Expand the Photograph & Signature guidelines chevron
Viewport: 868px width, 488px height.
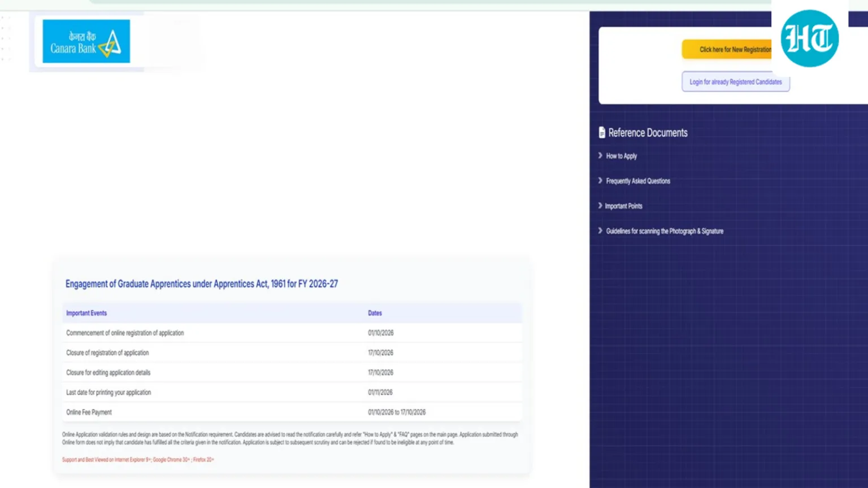coord(600,230)
